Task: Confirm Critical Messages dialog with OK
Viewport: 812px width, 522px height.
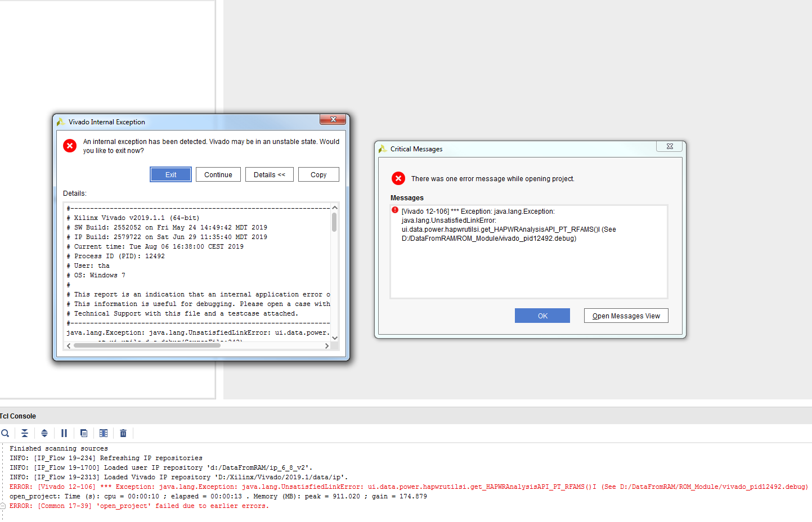Action: (x=542, y=316)
